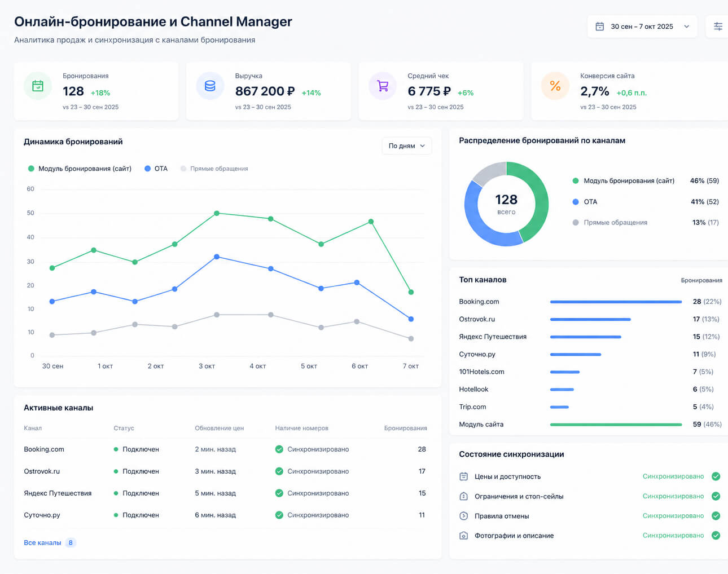
Task: Click green check icon for Фотографии и описание
Action: [716, 536]
